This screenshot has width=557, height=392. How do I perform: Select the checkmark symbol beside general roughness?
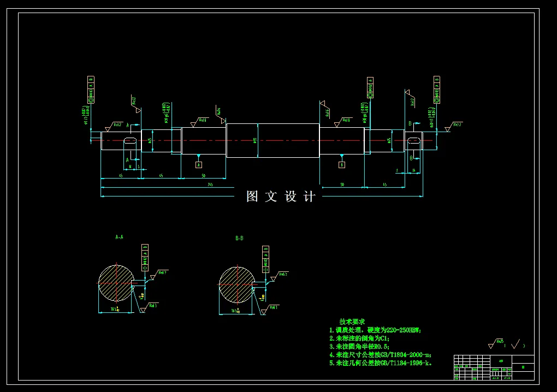pos(515,344)
